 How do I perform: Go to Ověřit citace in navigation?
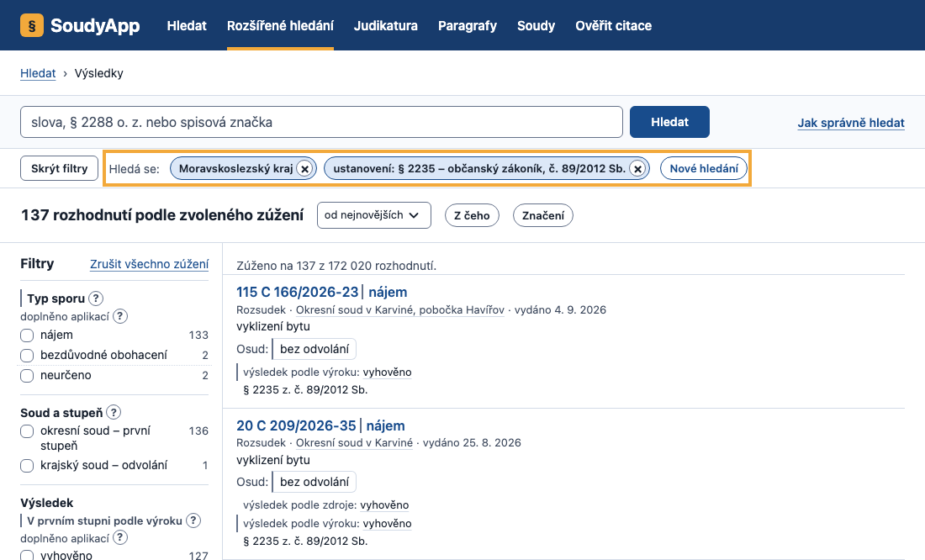614,26
